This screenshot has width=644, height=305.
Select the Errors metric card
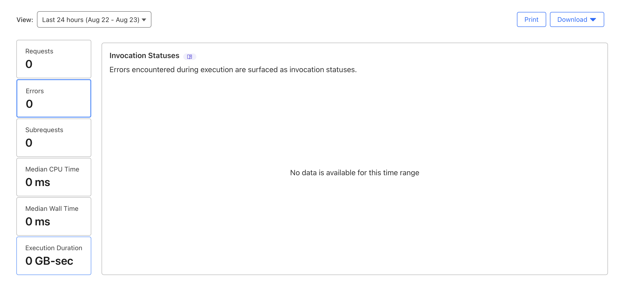click(x=54, y=98)
